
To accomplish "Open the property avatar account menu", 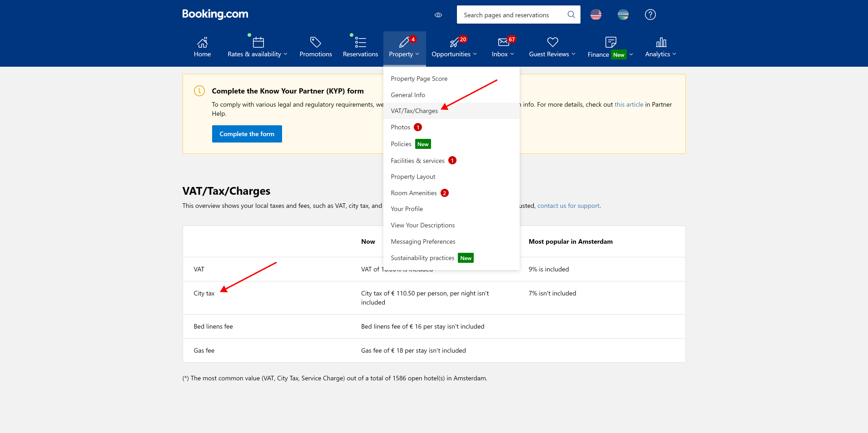I will tap(623, 15).
